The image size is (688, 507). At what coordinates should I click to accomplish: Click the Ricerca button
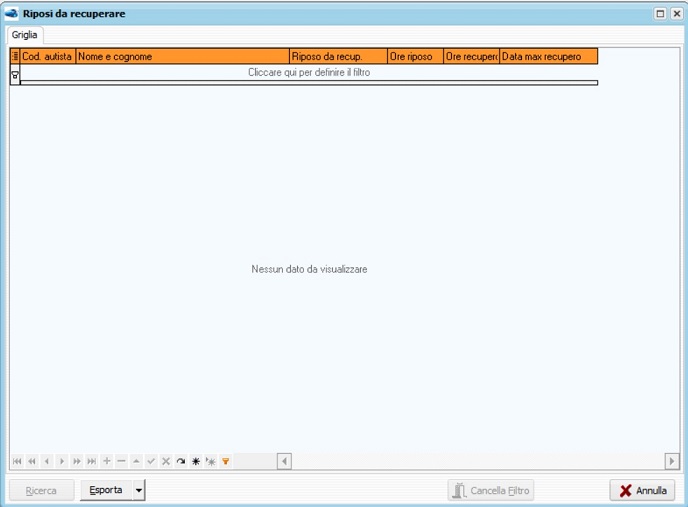[x=41, y=490]
